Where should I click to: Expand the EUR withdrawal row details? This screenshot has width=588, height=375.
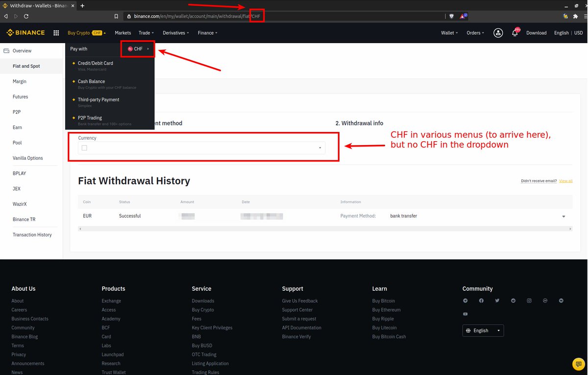(x=563, y=216)
